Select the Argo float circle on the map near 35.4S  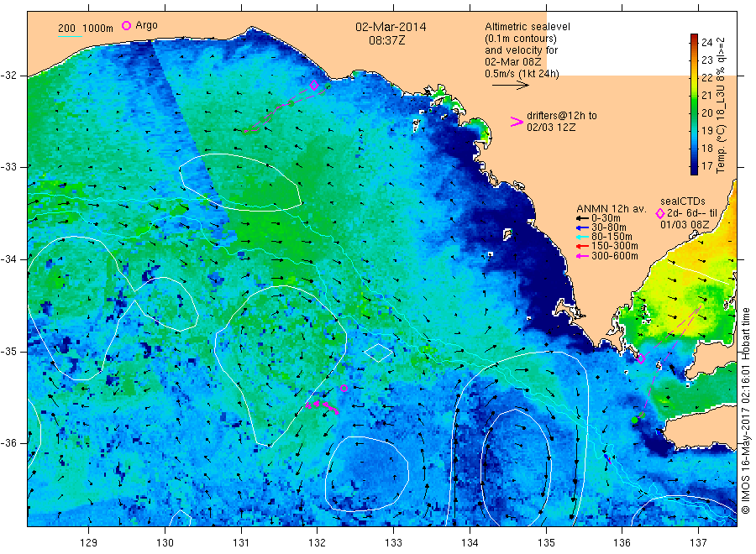(x=344, y=389)
